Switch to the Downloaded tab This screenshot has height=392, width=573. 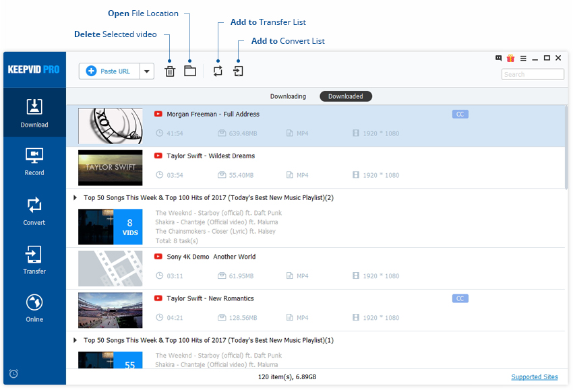pos(346,96)
